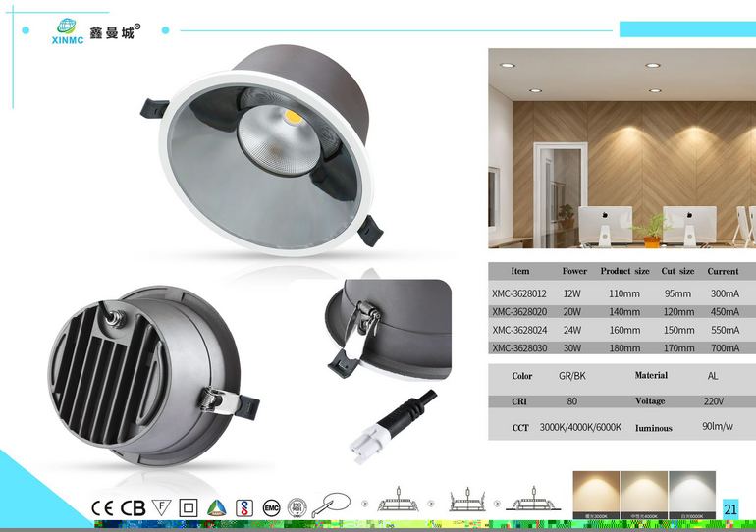Select the cool 6000K color temperature swatch
Viewport: 756px width, 532px height.
692,494
